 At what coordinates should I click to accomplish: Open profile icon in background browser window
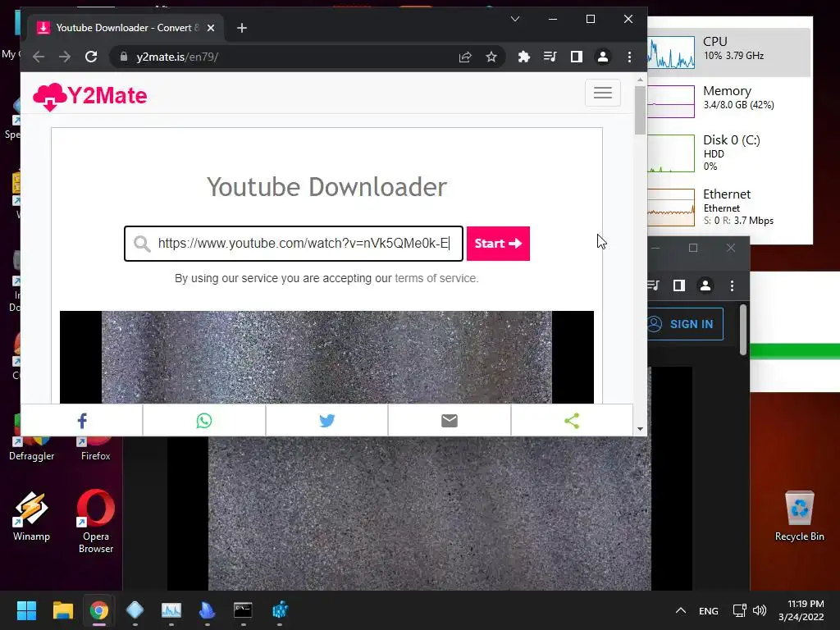click(705, 286)
